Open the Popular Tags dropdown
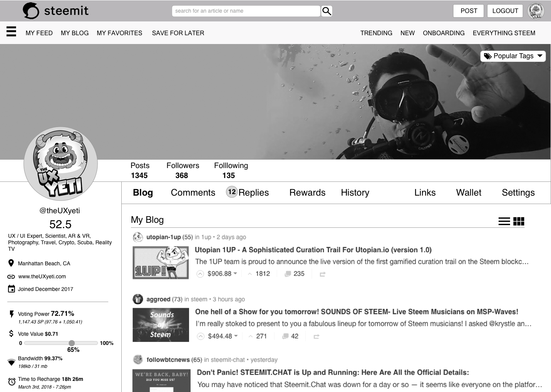Screen dimensions: 551x392 pyautogui.click(x=513, y=56)
